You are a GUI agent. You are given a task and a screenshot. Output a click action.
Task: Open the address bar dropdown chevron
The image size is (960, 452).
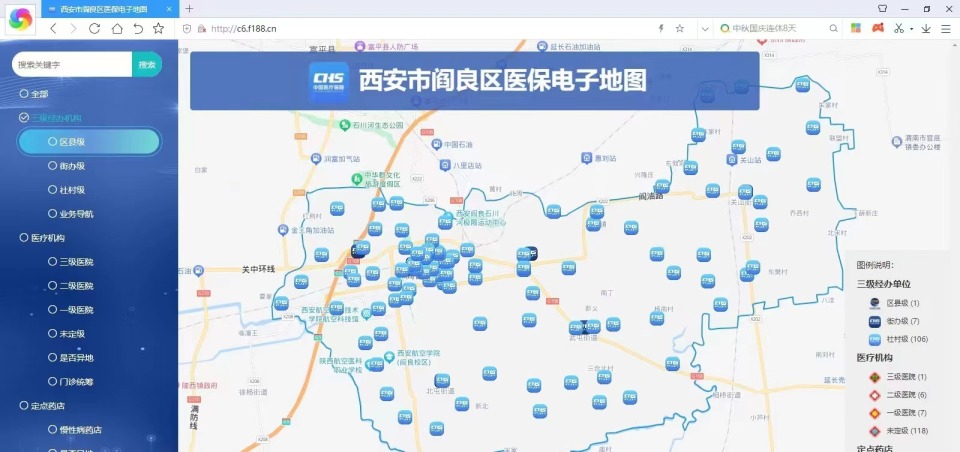[x=705, y=29]
